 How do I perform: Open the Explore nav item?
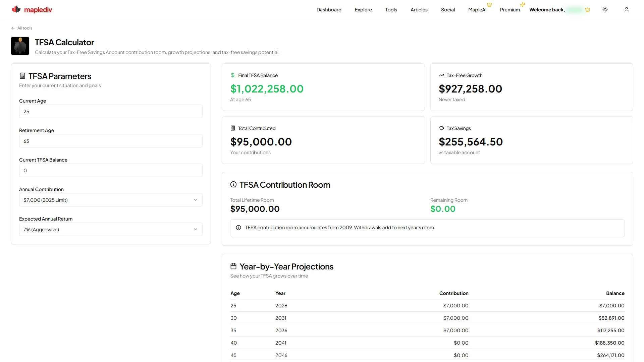coord(363,10)
